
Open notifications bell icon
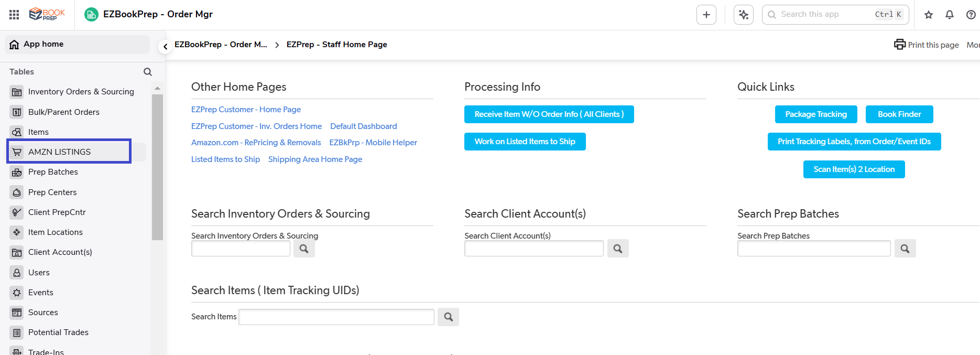(950, 15)
